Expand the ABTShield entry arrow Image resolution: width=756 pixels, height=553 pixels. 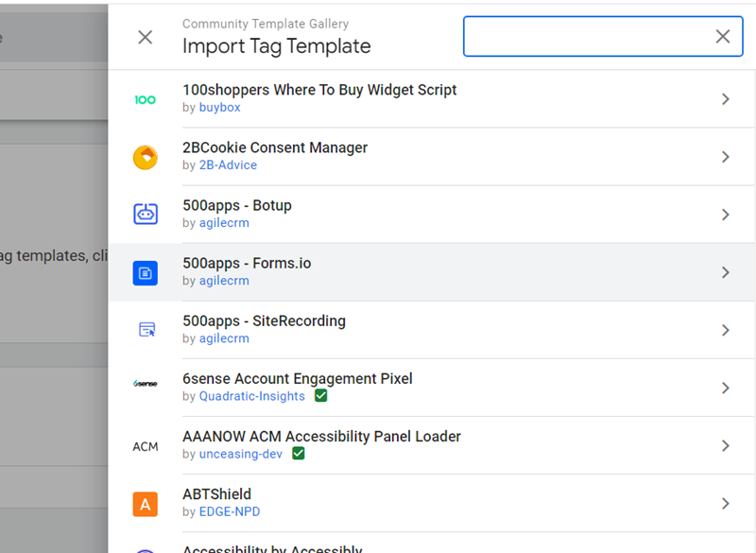726,504
